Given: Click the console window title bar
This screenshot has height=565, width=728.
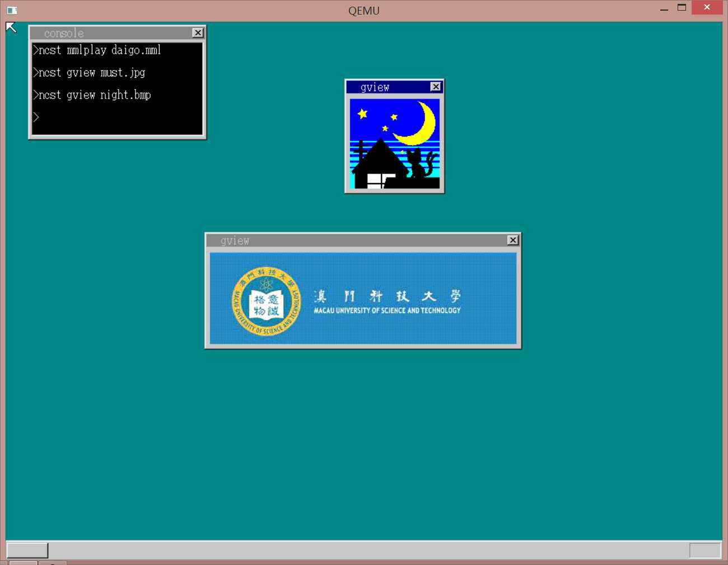Looking at the screenshot, I should (x=111, y=33).
